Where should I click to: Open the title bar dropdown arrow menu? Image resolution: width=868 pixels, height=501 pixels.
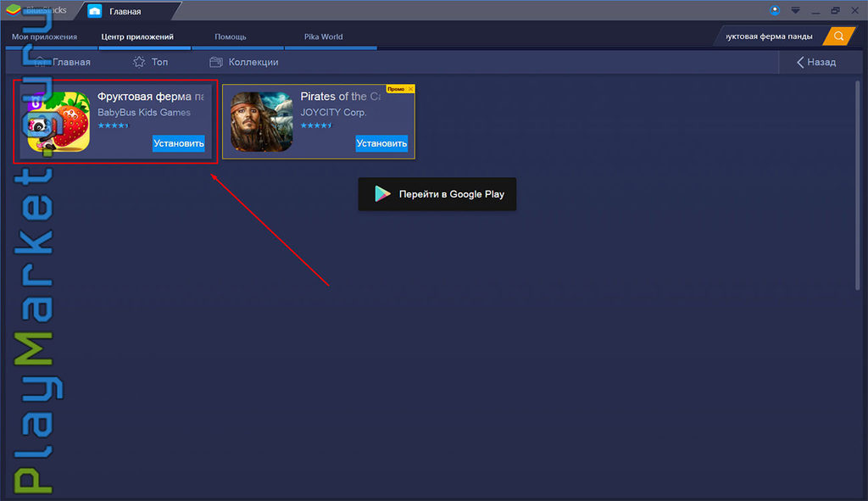(x=795, y=10)
